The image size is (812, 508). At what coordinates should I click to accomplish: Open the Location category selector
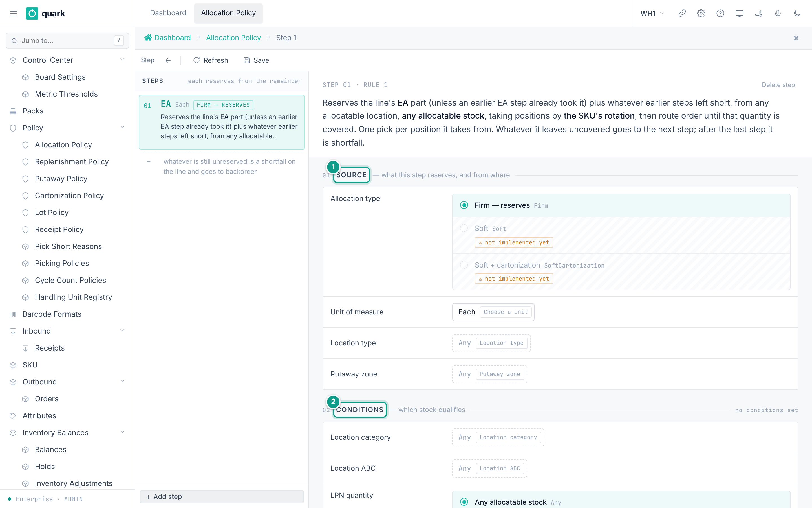(x=498, y=437)
